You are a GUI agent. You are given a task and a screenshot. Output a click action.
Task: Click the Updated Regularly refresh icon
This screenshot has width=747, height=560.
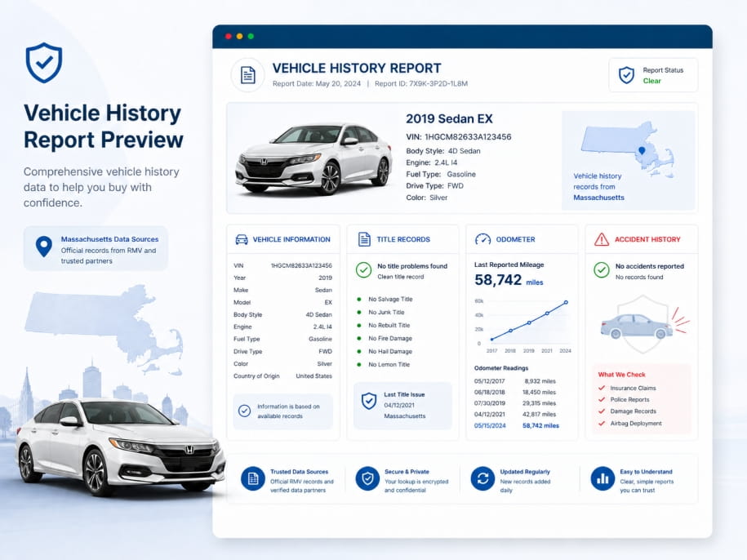click(x=482, y=478)
